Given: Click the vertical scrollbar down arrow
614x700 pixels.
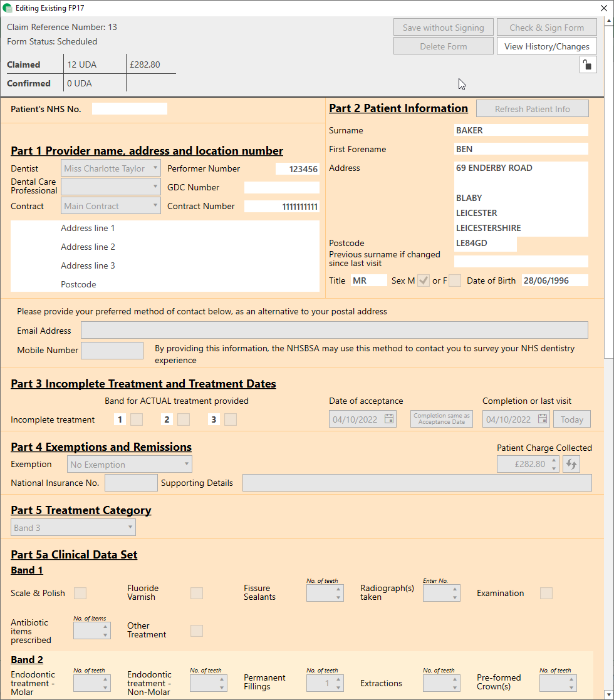Looking at the screenshot, I should [x=609, y=694].
